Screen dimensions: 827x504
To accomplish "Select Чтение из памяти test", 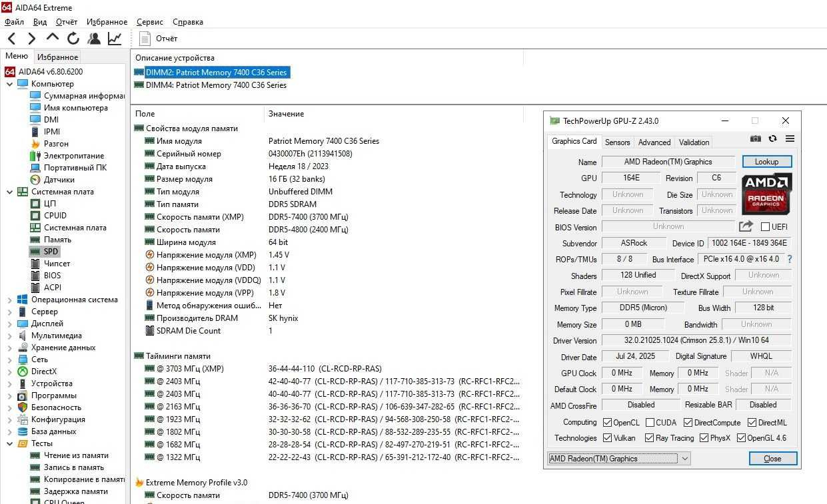I will click(x=69, y=455).
